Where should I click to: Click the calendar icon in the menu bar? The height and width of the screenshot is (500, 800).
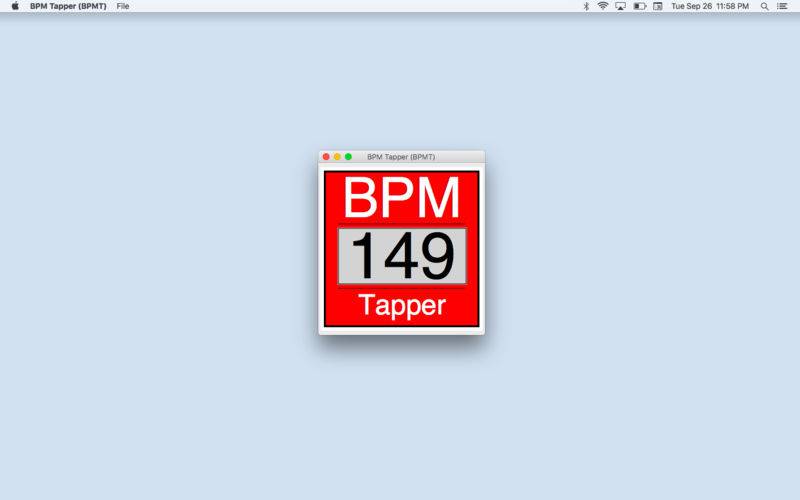point(658,6)
